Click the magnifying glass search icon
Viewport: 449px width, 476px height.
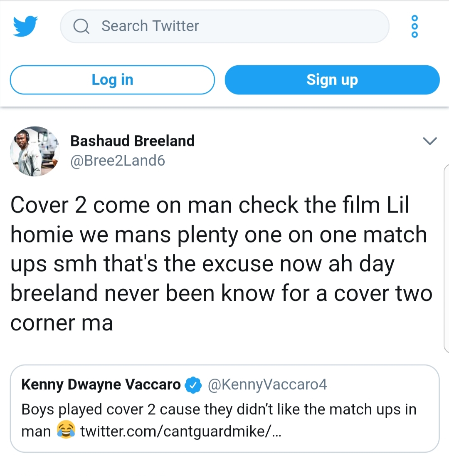point(81,27)
